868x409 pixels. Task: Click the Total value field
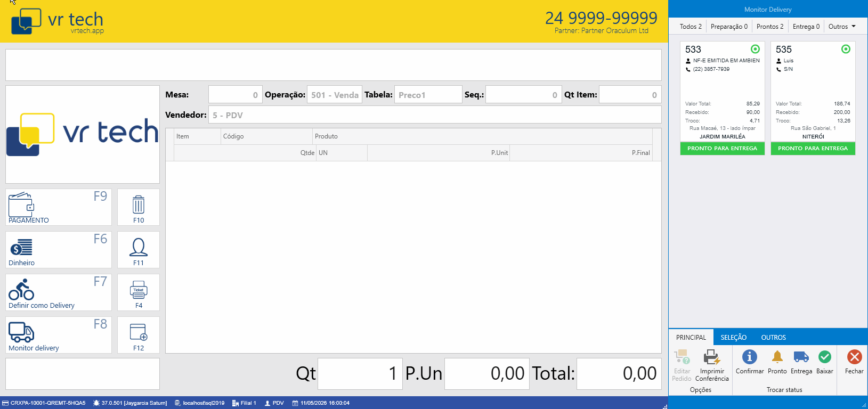(619, 373)
